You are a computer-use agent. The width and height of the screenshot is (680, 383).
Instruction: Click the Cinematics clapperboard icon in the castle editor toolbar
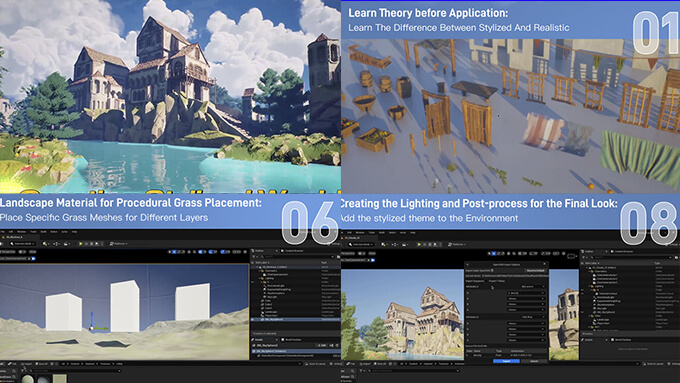[x=404, y=244]
